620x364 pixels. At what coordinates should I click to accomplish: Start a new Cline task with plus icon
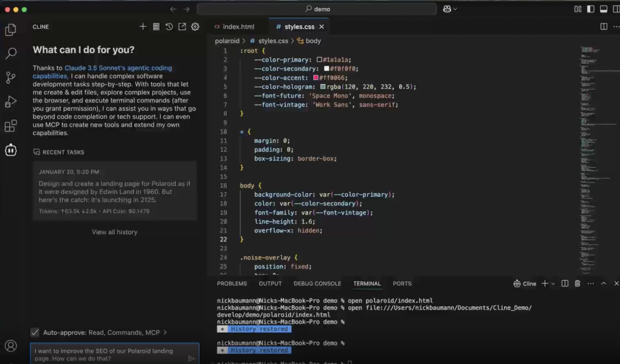point(143,26)
